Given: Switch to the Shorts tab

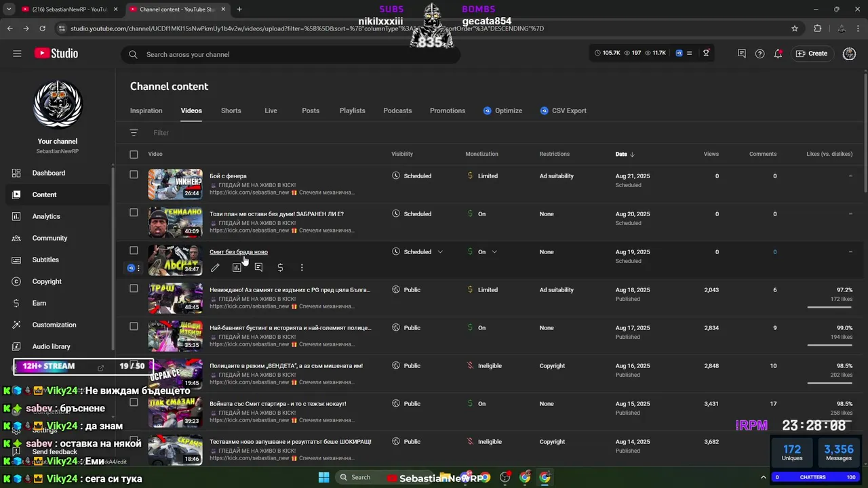Looking at the screenshot, I should point(231,110).
